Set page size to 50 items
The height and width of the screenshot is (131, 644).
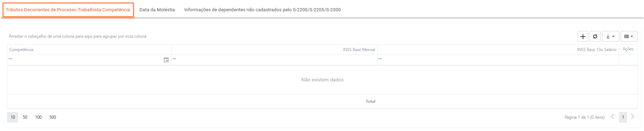tap(25, 117)
